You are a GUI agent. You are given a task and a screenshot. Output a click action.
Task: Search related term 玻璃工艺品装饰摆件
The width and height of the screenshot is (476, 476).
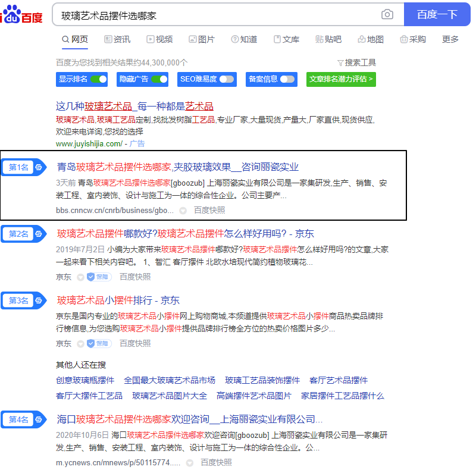click(x=262, y=380)
